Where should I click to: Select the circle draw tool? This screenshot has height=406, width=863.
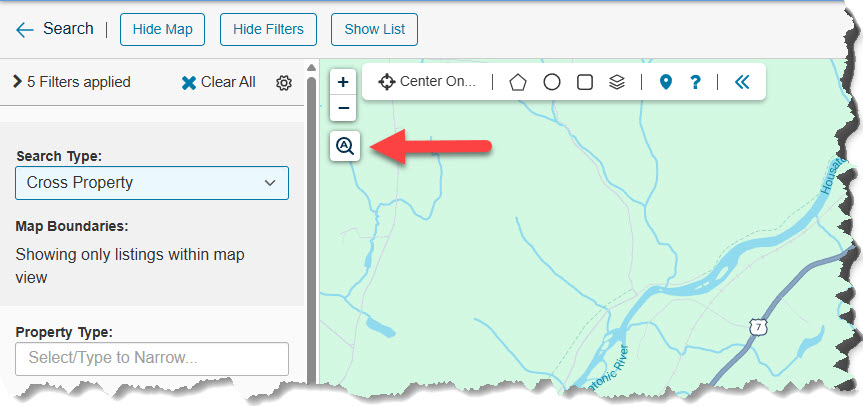tap(551, 83)
